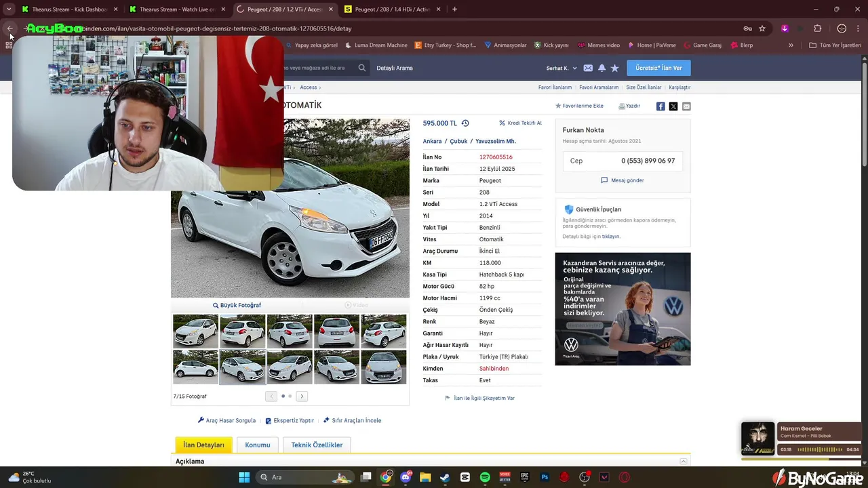Collapse the Açıklama section arrow
The image size is (868, 488).
[684, 462]
